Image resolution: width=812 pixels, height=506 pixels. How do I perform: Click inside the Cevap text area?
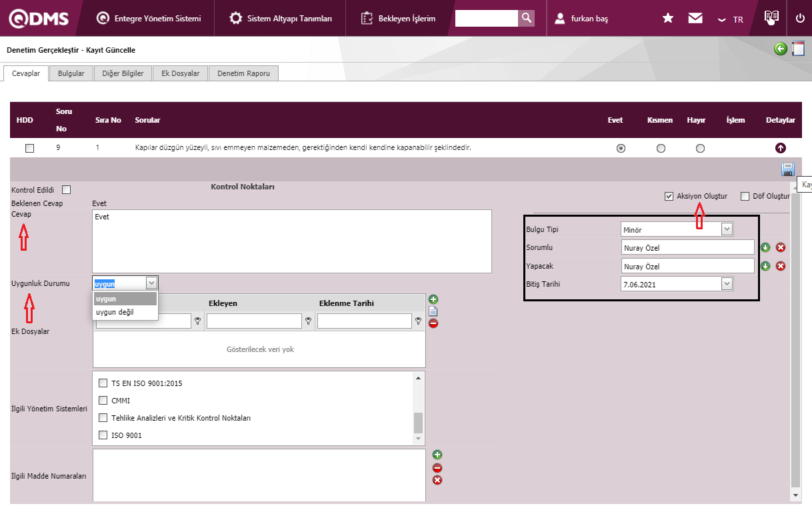click(x=291, y=241)
